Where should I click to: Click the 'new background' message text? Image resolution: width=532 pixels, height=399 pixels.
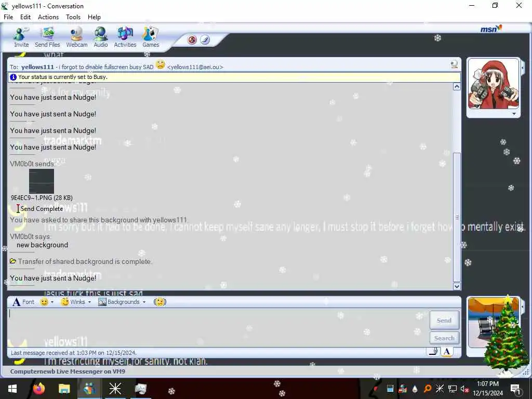coord(43,245)
